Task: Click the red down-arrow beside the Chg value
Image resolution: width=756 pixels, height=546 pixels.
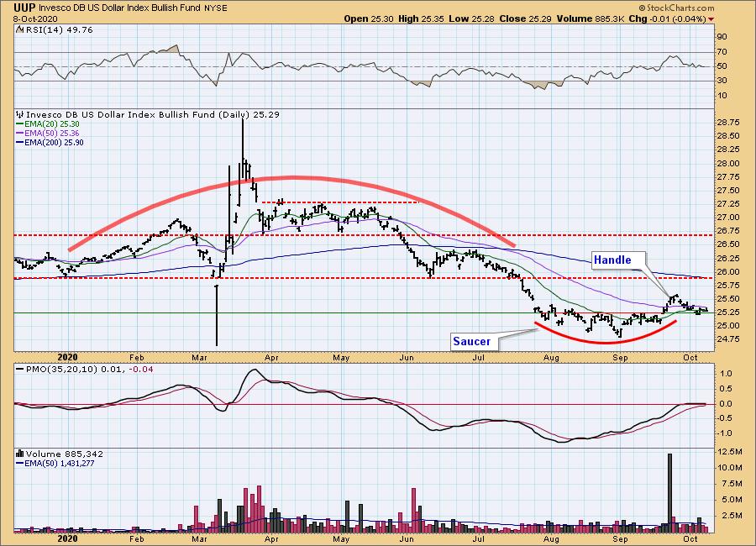Action: tap(711, 19)
